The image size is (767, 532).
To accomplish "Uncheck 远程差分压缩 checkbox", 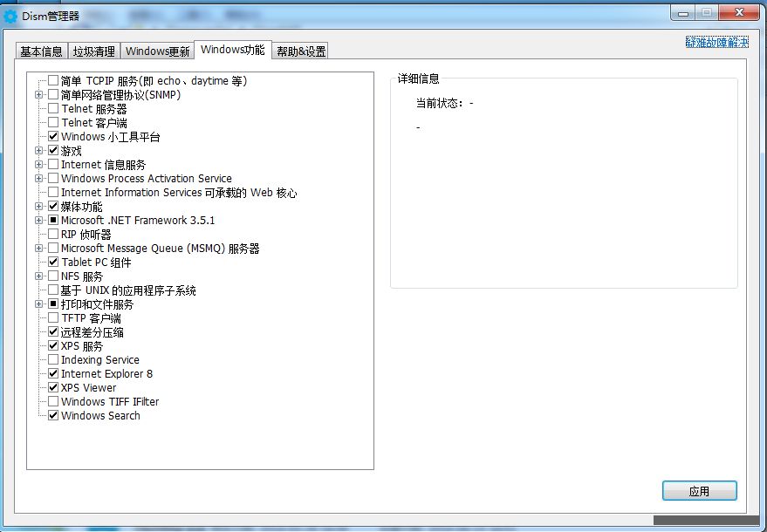I will click(x=53, y=331).
